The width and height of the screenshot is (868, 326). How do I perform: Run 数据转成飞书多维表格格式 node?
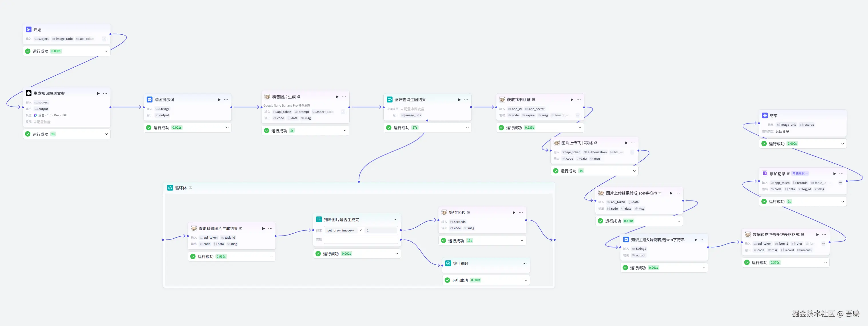817,235
